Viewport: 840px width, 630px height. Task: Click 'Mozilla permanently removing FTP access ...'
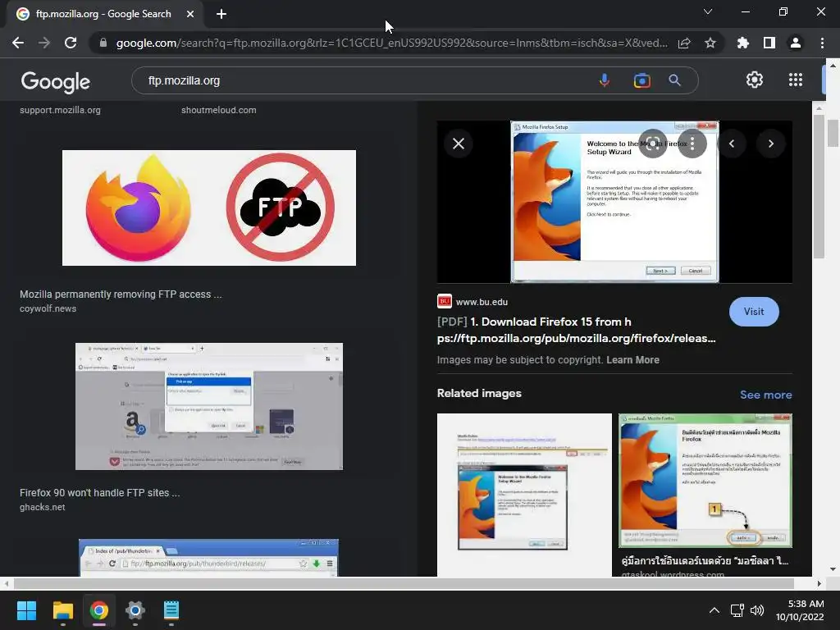[121, 294]
